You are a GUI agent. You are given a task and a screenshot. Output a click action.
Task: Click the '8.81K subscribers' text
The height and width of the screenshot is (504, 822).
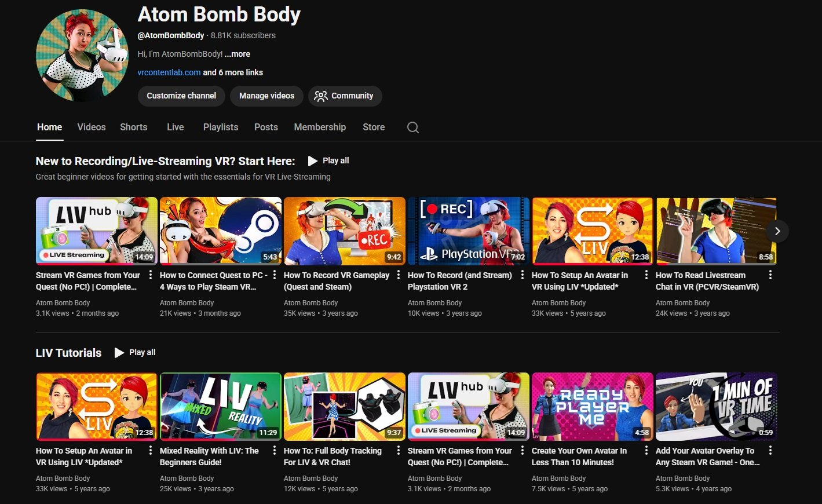pyautogui.click(x=243, y=35)
